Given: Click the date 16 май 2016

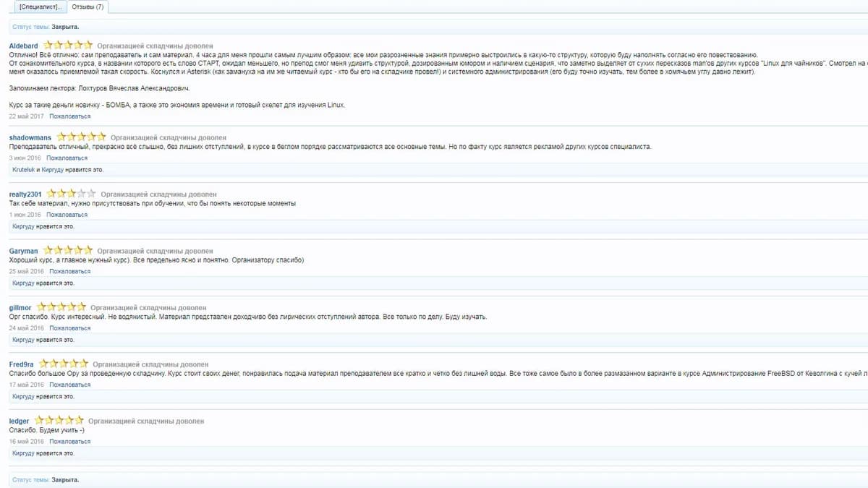Looking at the screenshot, I should click(x=27, y=441).
